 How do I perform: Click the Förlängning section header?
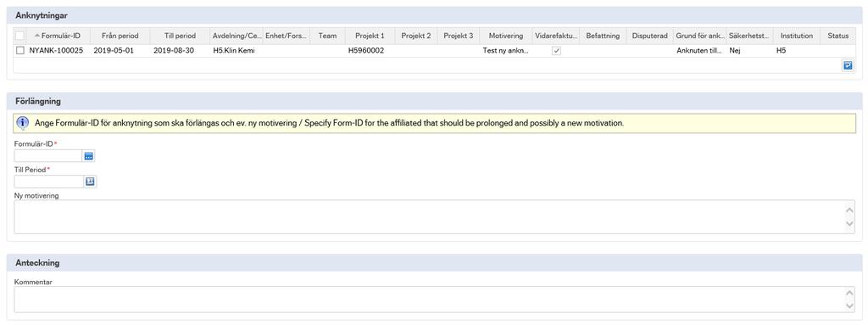tap(434, 102)
